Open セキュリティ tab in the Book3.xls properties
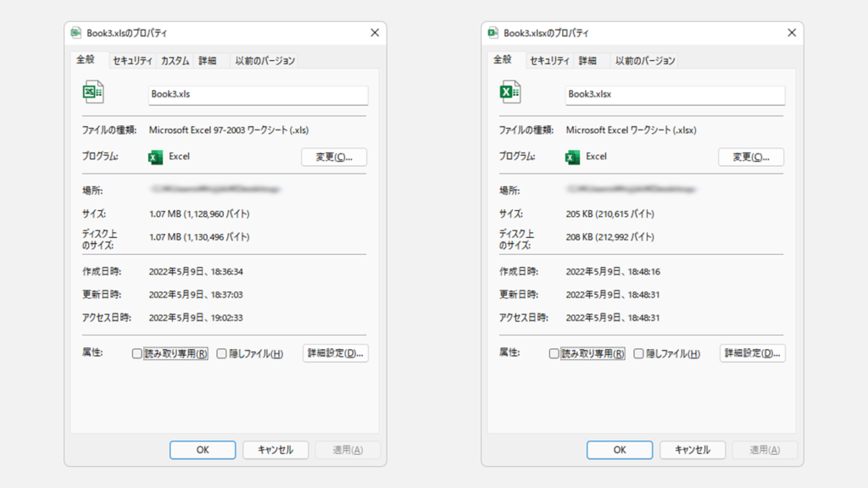Screen dimensions: 868x488 click(x=133, y=61)
